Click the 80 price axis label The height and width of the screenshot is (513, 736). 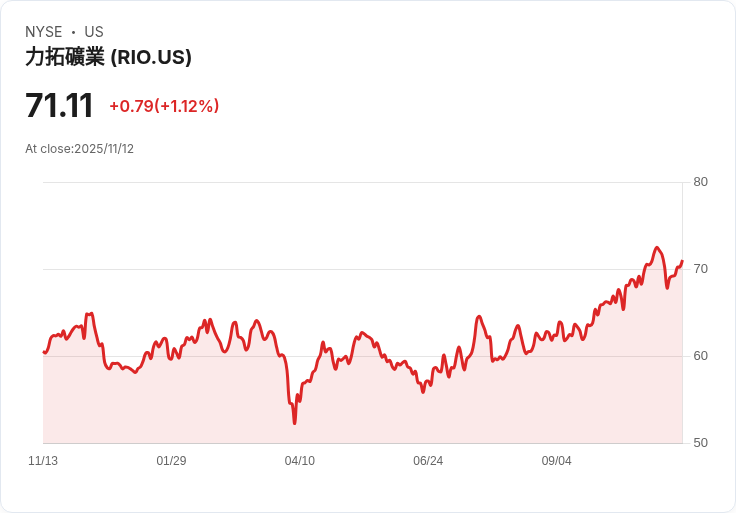700,182
